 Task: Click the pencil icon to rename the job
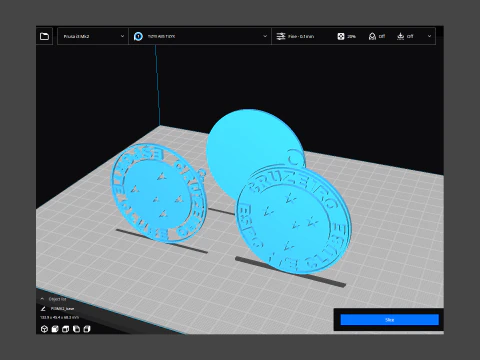(x=43, y=309)
